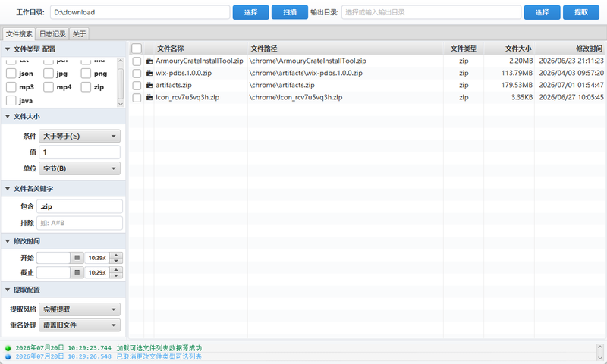Click the file icon beside ArmouryCrateInstallTool.zip
Viewport: 607px width, 364px height.
[149, 61]
